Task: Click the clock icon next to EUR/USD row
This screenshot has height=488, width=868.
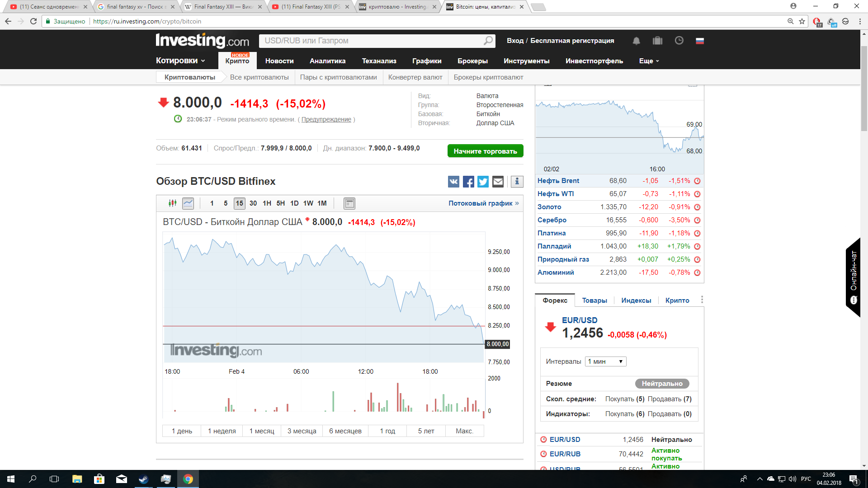Action: pyautogui.click(x=543, y=440)
